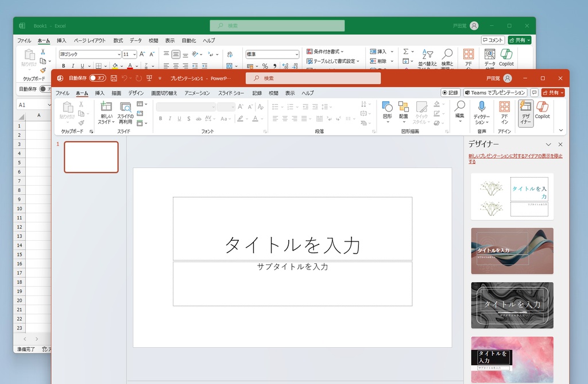
Task: Switch to the 数式 tab in Excel
Action: click(118, 41)
